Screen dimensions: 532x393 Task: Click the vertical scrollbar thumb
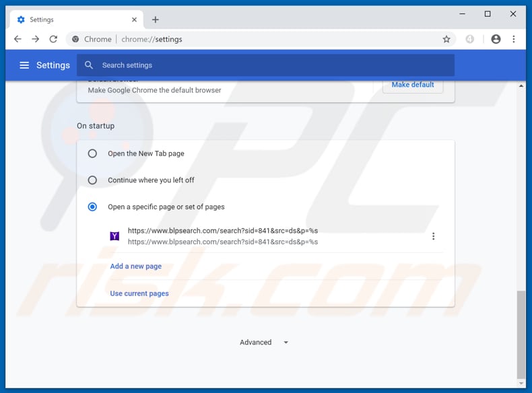click(521, 334)
